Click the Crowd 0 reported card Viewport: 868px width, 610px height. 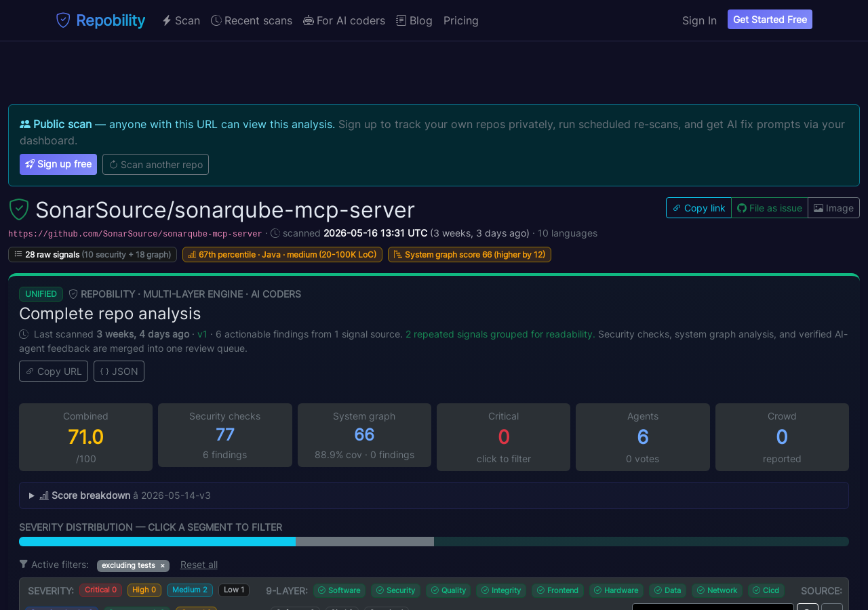[x=782, y=437]
